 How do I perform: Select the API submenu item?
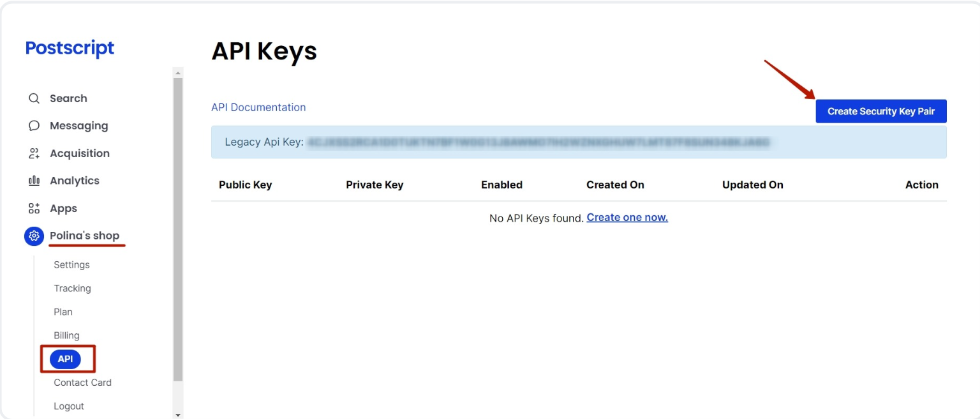[65, 359]
